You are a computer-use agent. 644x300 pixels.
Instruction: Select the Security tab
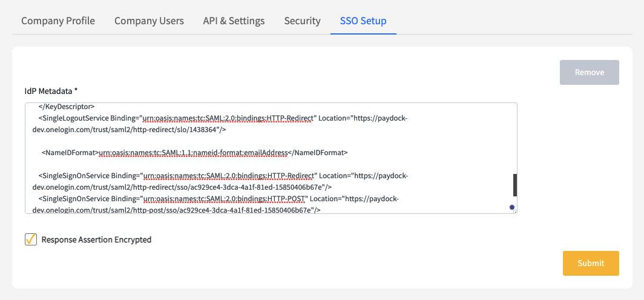(302, 21)
